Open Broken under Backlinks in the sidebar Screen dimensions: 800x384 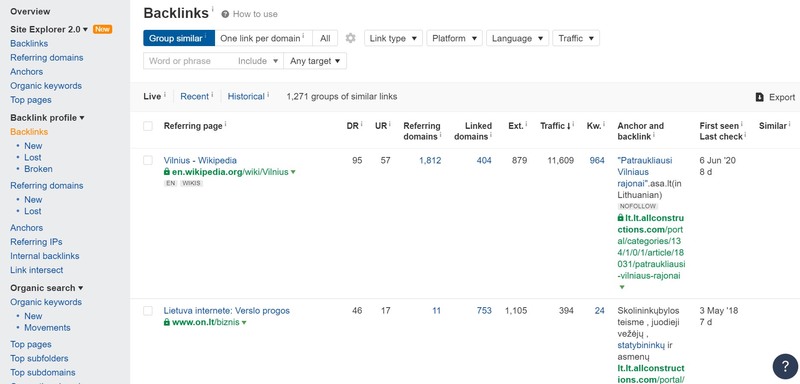coord(38,169)
